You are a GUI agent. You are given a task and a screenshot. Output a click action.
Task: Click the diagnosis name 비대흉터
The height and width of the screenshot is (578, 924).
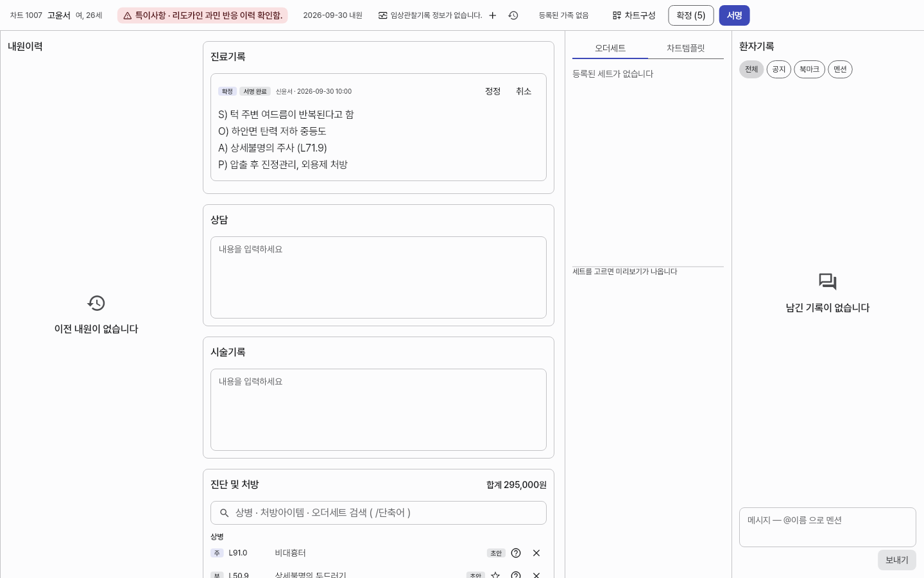pyautogui.click(x=291, y=553)
